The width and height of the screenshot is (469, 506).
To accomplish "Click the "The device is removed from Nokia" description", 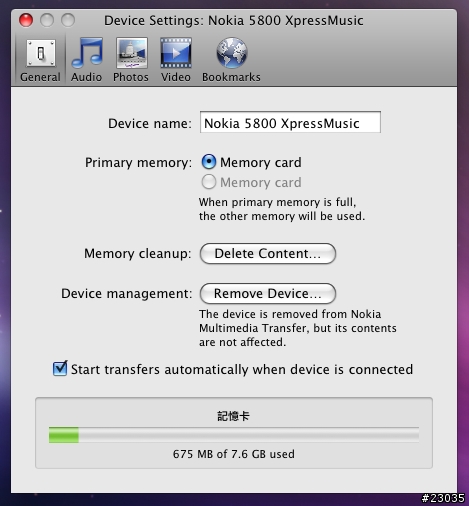I will [298, 328].
